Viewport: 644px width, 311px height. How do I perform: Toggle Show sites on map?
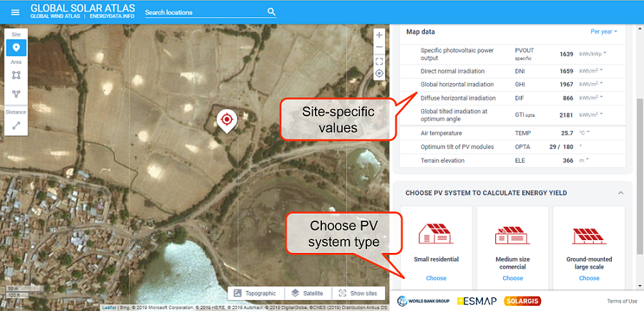point(358,293)
